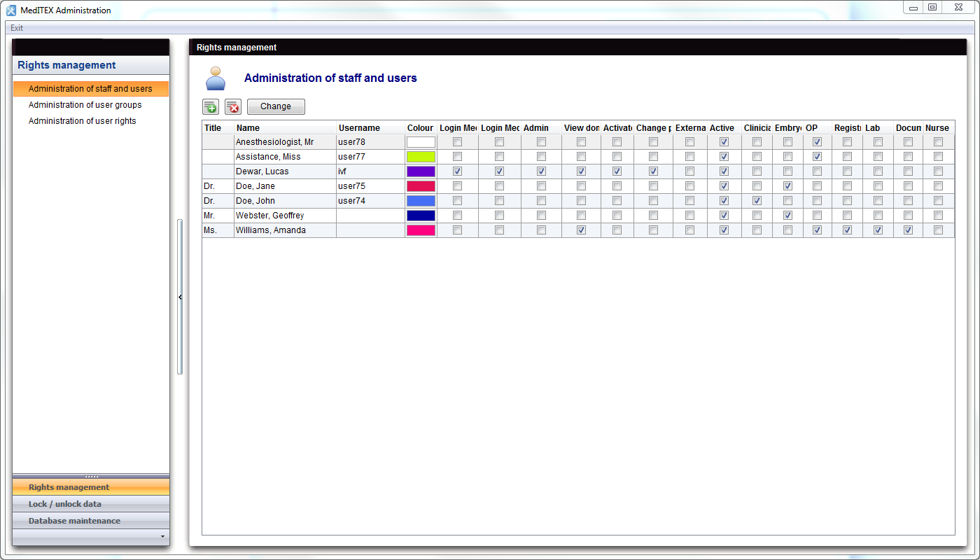Sort by the Title column header

[218, 128]
